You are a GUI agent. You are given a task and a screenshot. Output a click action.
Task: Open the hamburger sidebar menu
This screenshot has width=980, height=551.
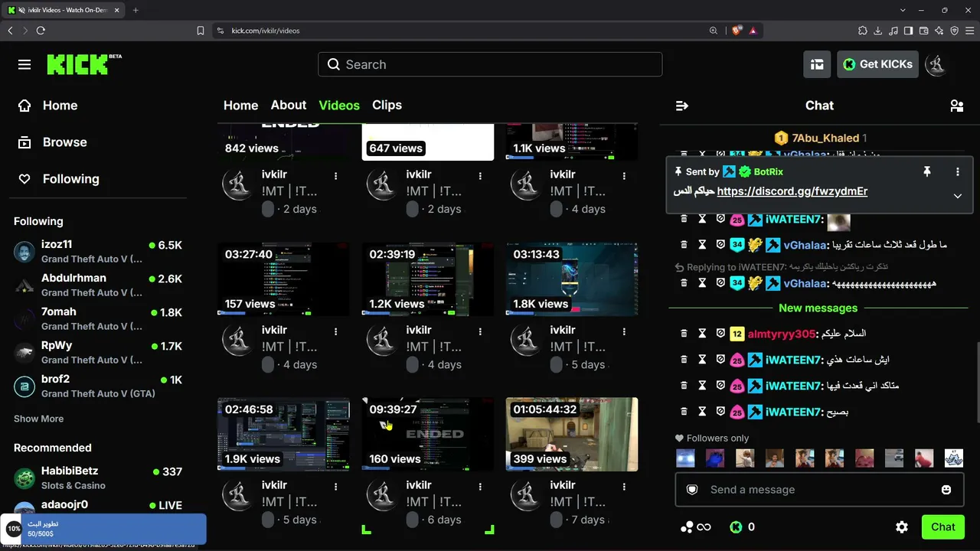coord(24,64)
